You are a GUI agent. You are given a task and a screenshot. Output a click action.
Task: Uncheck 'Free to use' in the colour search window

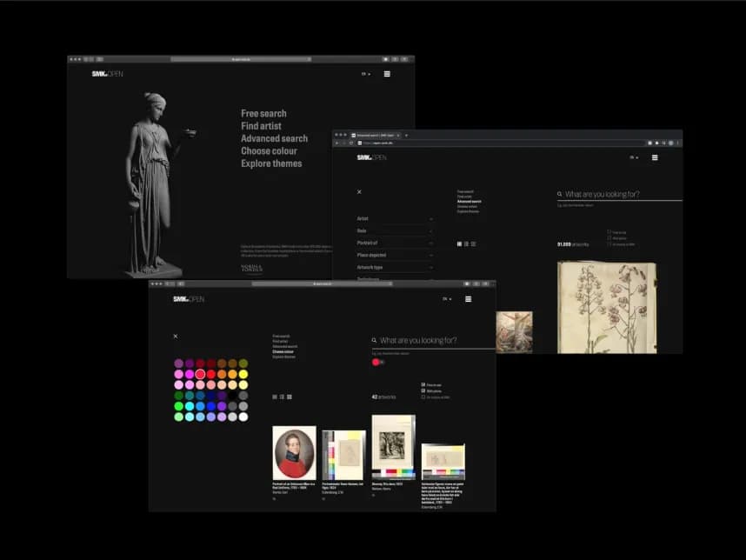pyautogui.click(x=423, y=384)
